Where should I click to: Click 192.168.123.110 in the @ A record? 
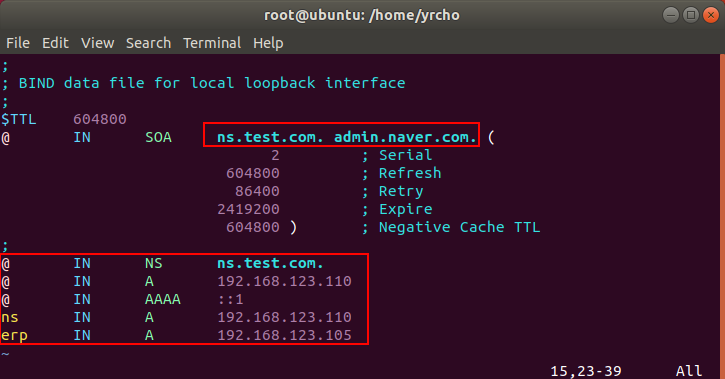point(284,281)
